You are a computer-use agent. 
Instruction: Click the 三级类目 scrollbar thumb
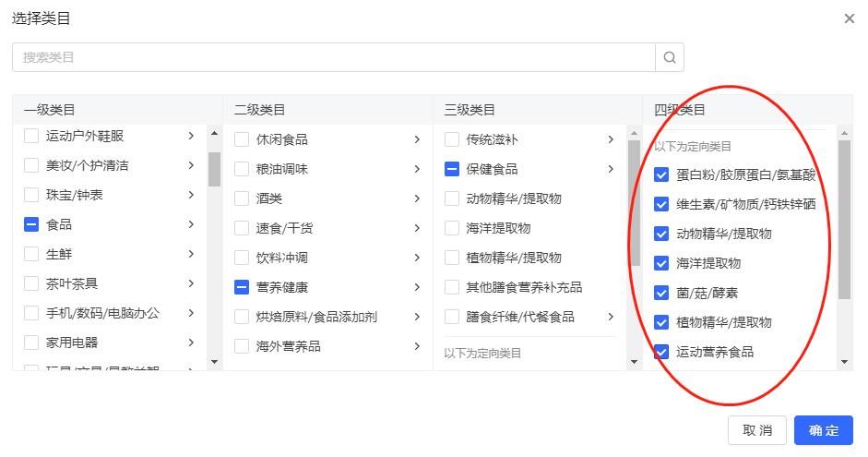635,203
